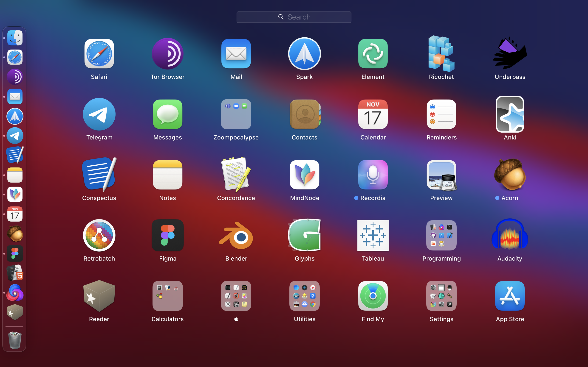Expand the Zoompocalypse folder

tap(236, 114)
